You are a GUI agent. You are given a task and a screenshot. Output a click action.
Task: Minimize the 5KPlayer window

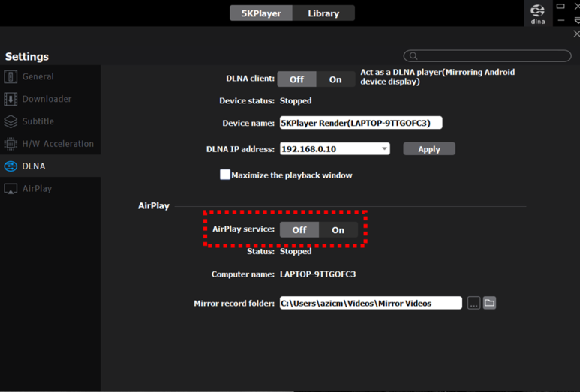[560, 21]
